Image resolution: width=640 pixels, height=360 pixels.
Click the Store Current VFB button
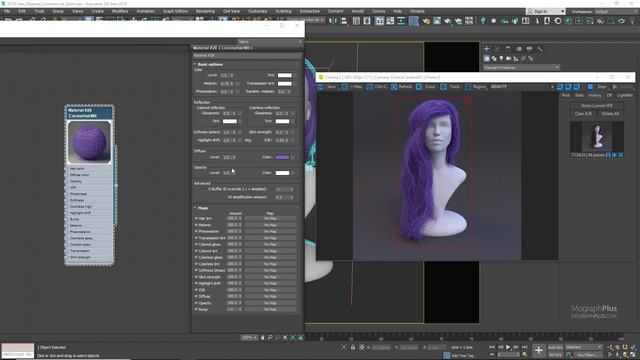click(596, 106)
